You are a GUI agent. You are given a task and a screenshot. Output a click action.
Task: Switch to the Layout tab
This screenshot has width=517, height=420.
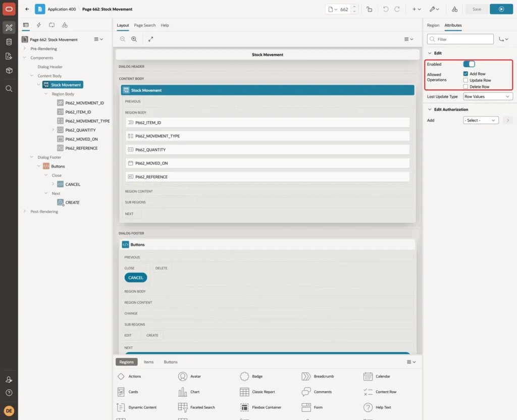(123, 25)
